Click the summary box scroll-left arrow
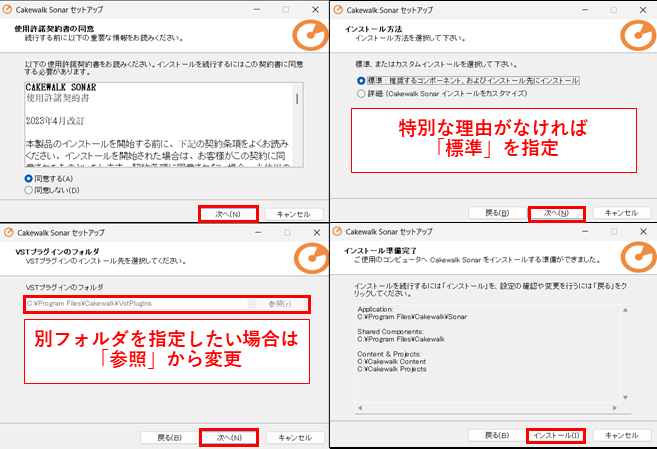The width and height of the screenshot is (657, 449). (x=360, y=408)
